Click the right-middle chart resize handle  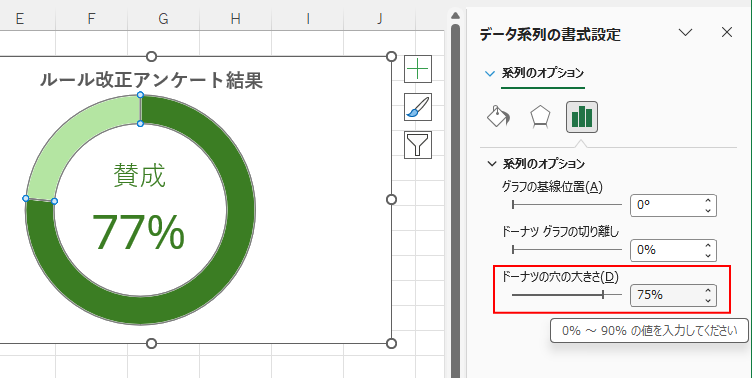391,200
